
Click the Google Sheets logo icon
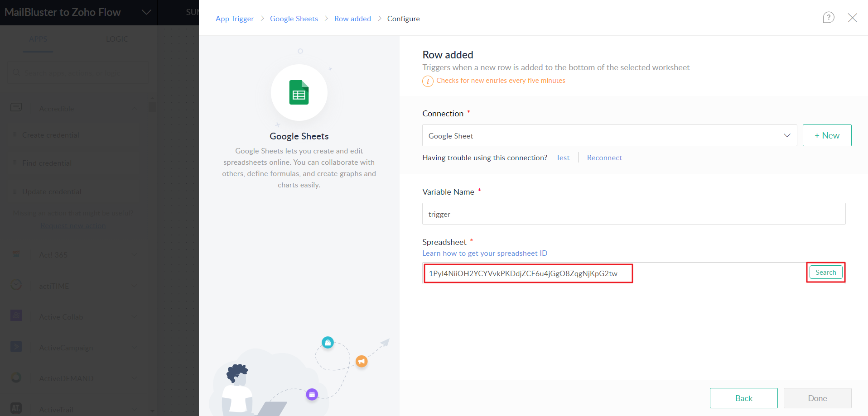coord(299,92)
